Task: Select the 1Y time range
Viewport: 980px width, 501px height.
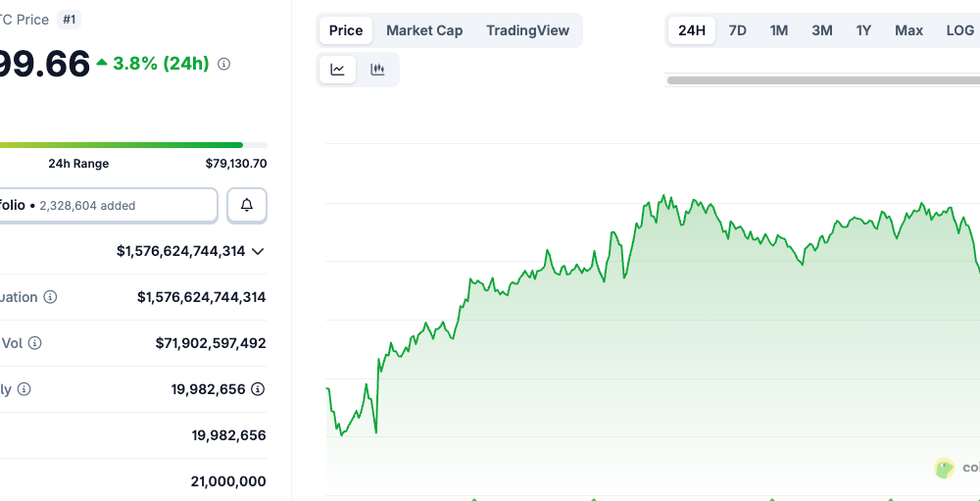Action: [863, 30]
